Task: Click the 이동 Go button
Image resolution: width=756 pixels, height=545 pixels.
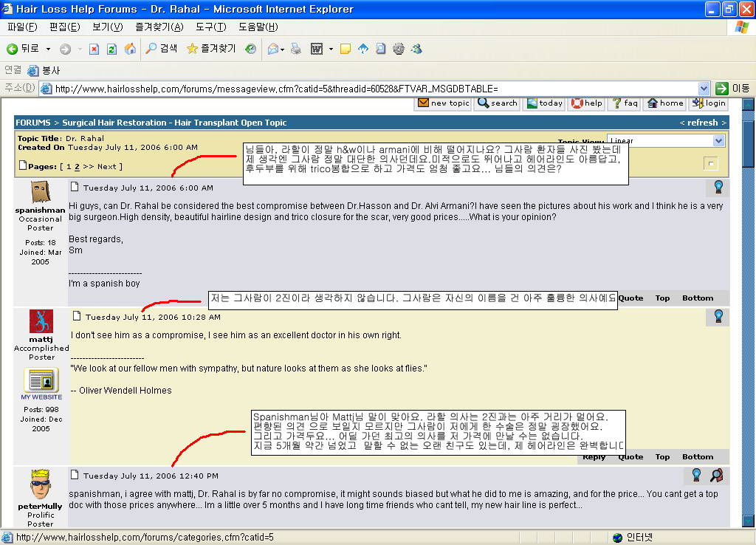Action: (x=732, y=89)
